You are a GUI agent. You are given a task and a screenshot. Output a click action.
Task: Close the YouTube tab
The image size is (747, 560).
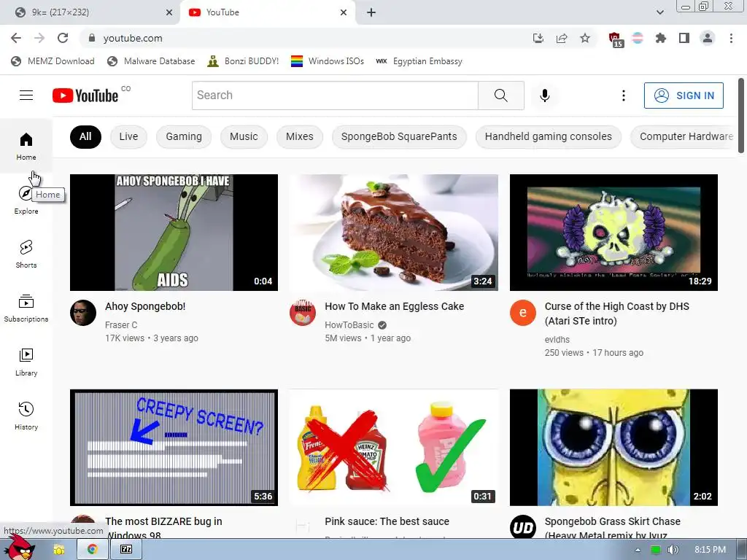tap(344, 12)
